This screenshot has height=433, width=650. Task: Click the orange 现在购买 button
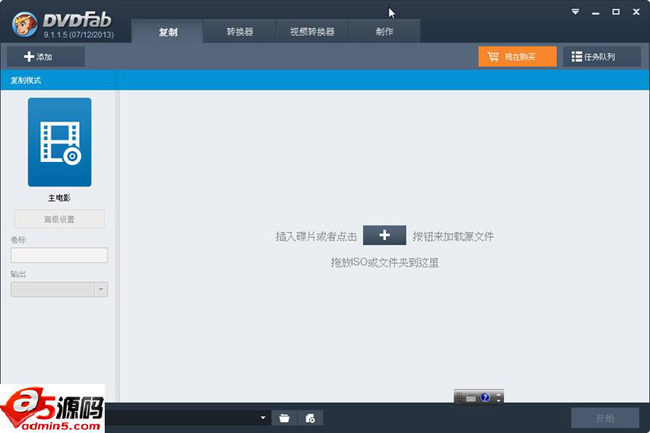tap(517, 56)
